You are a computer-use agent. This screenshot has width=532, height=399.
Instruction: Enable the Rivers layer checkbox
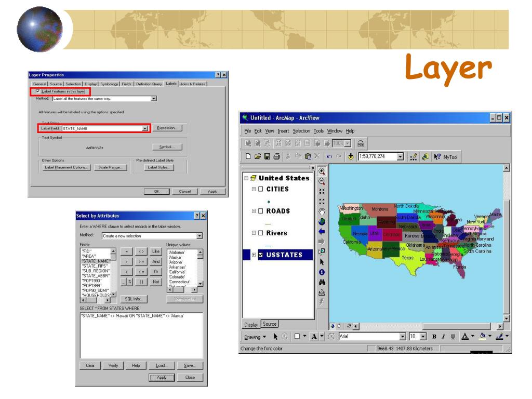point(261,233)
